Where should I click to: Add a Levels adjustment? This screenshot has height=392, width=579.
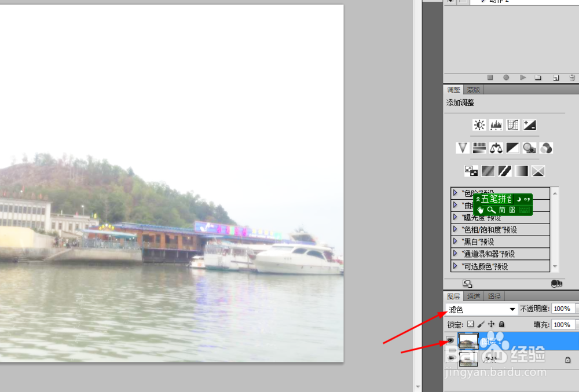pos(496,125)
